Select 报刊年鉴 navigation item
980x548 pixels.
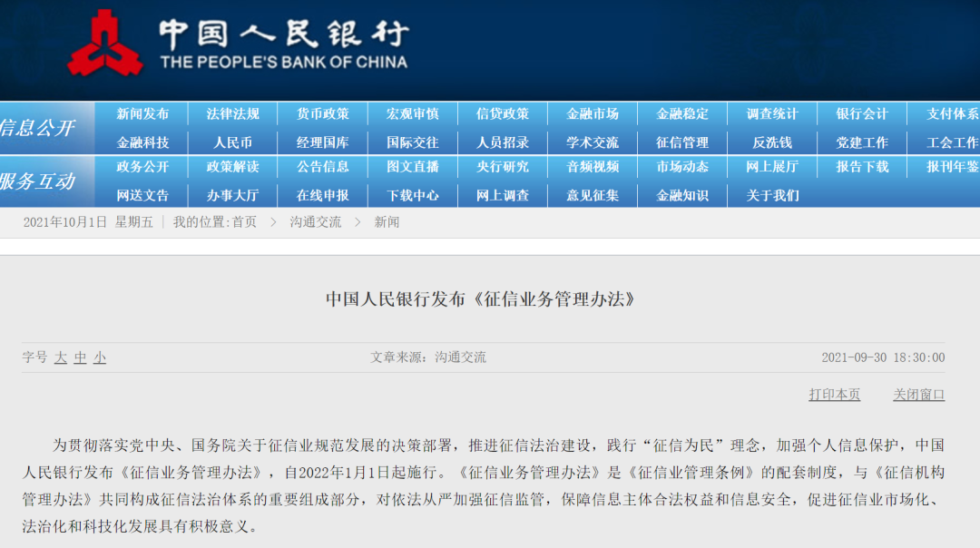click(x=953, y=167)
